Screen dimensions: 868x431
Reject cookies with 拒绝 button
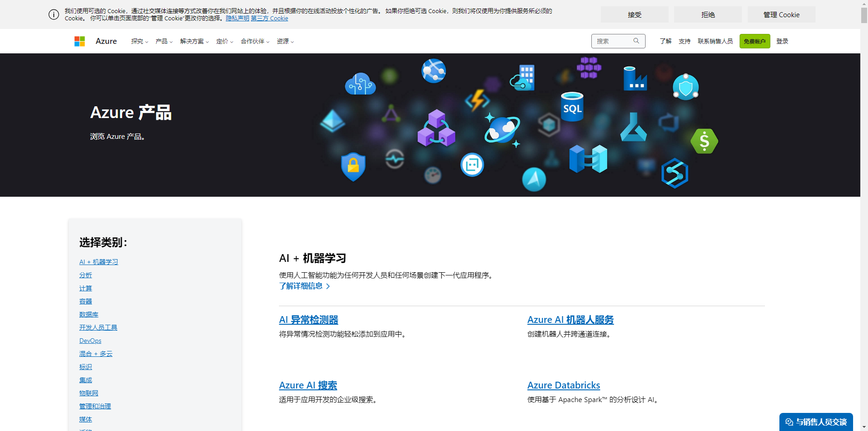click(708, 14)
